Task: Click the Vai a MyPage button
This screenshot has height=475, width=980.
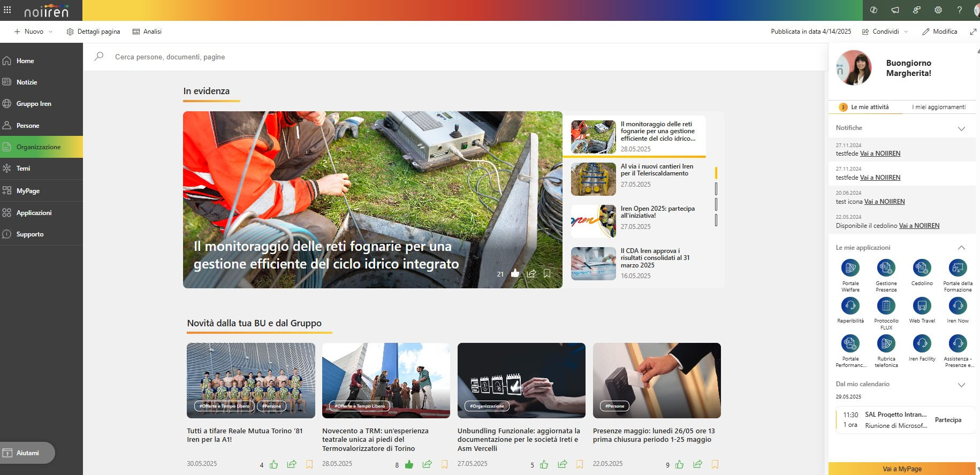Action: [x=902, y=469]
